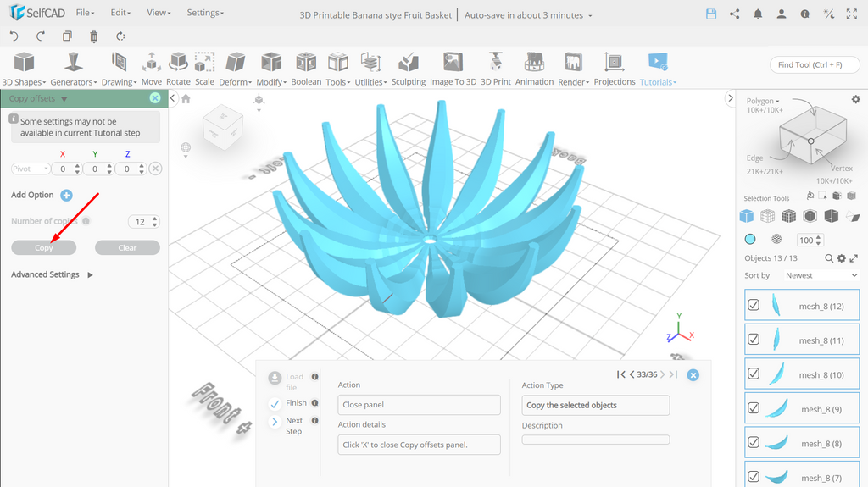Open the 3D Print tool
This screenshot has height=487, width=868.
click(495, 69)
